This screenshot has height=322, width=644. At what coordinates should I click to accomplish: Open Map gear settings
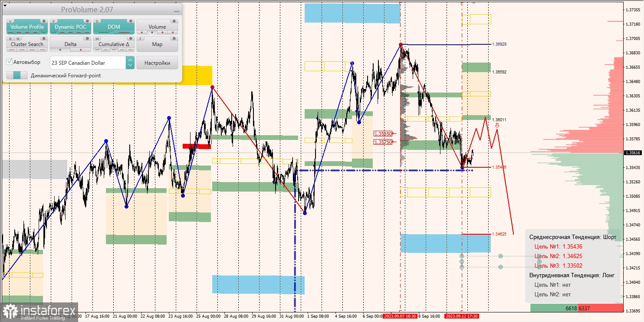click(174, 38)
